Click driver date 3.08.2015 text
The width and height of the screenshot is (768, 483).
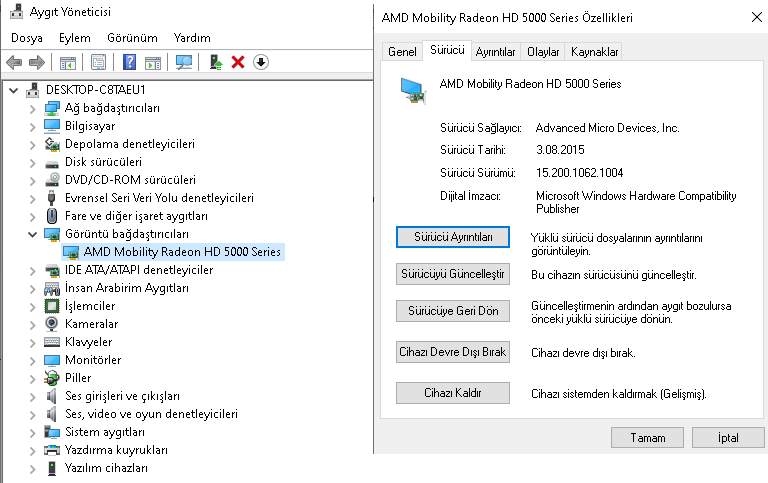pos(560,150)
